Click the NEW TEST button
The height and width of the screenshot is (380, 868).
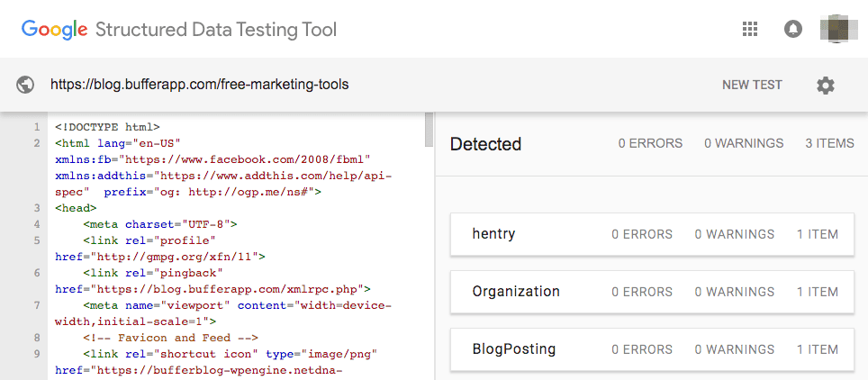(752, 85)
